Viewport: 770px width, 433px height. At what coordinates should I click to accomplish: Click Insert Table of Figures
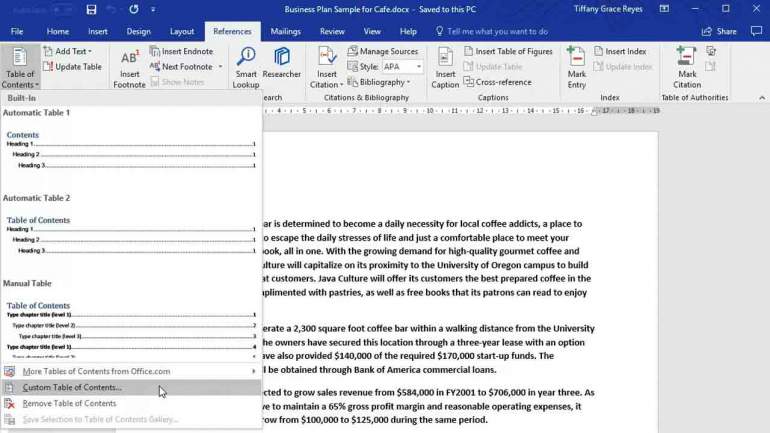tap(508, 51)
